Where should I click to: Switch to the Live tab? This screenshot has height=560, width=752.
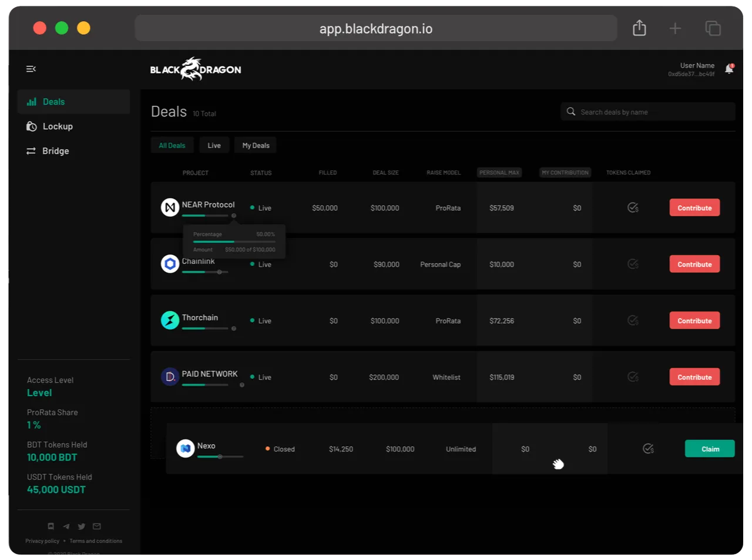[214, 145]
